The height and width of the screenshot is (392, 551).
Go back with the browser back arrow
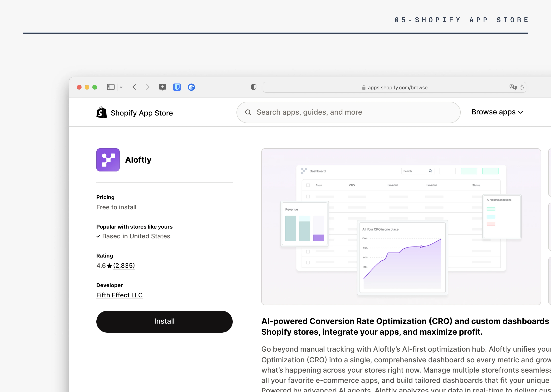coord(134,87)
